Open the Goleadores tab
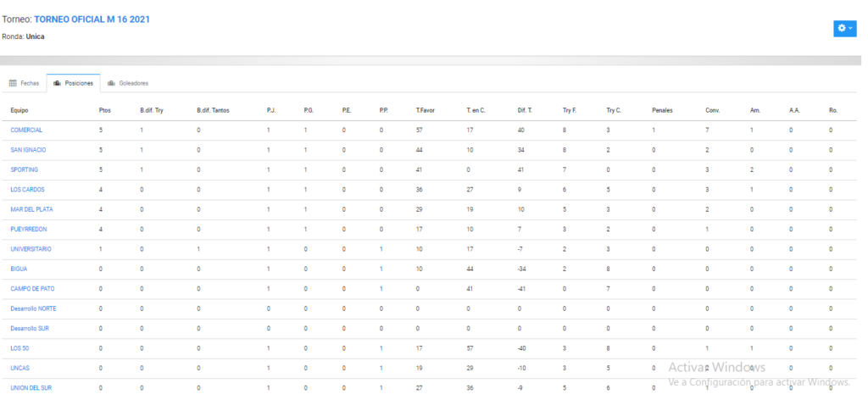 (x=128, y=84)
